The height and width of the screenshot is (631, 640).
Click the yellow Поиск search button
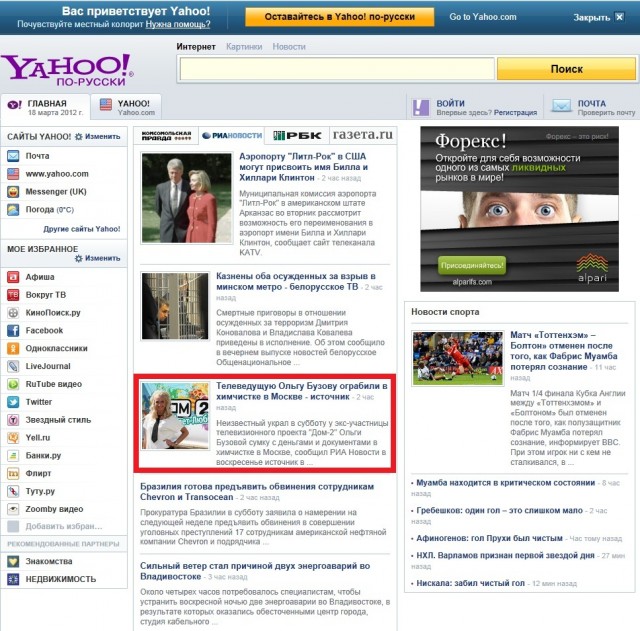567,69
